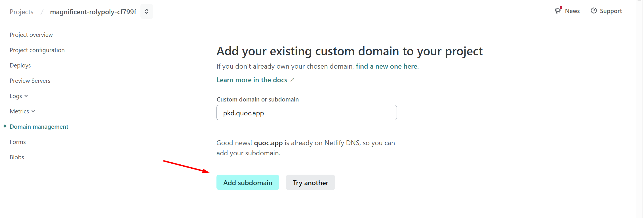Open the project switcher dropdown arrows

pos(146,11)
